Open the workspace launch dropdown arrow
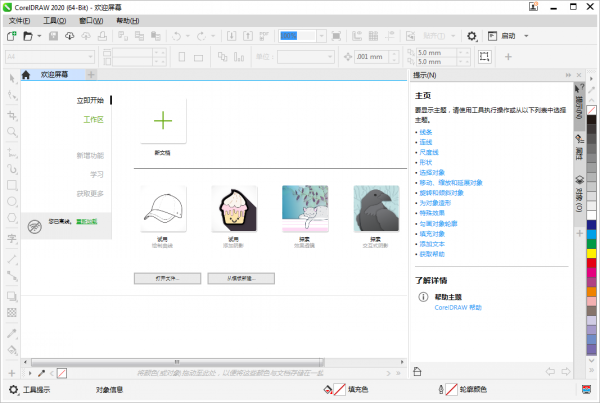Screen dimensions: 600x403 (x=526, y=36)
